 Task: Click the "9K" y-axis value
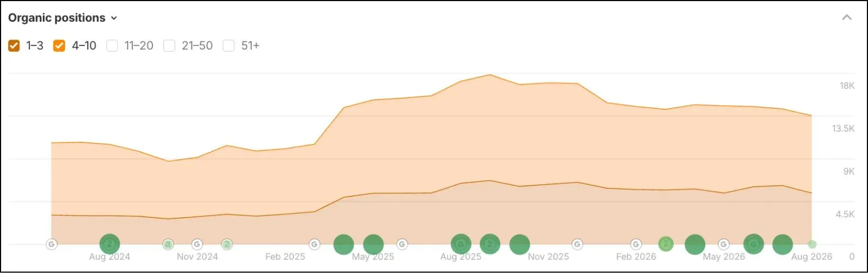coord(848,171)
